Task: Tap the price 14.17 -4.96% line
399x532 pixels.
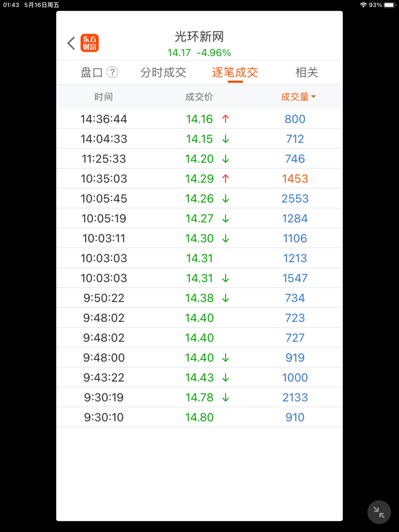Action: (x=199, y=53)
